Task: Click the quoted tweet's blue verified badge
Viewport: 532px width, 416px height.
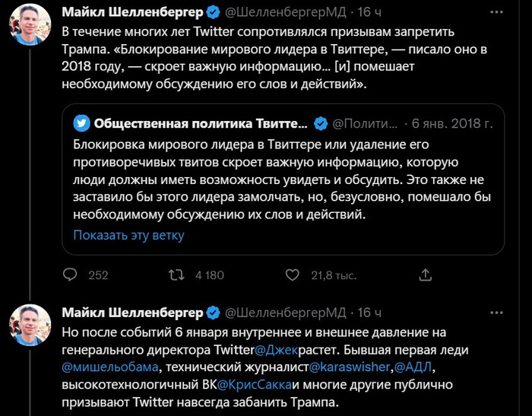Action: pos(321,123)
